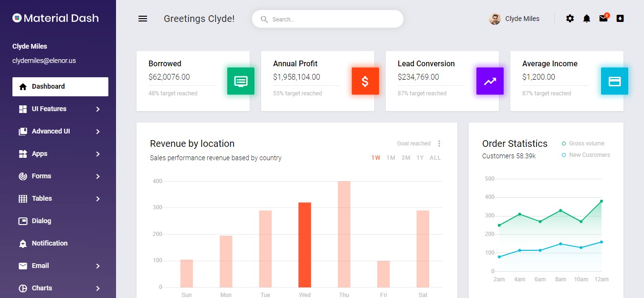
Task: Expand the Advanced UI sidebar chevron
Action: click(x=98, y=132)
